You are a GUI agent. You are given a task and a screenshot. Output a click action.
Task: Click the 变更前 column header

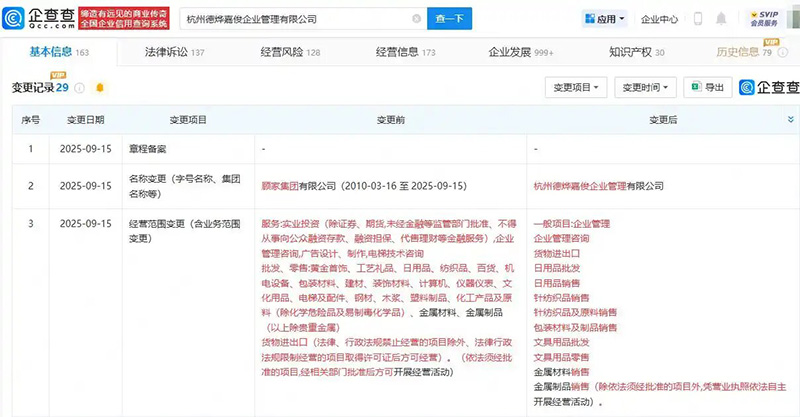(391, 120)
